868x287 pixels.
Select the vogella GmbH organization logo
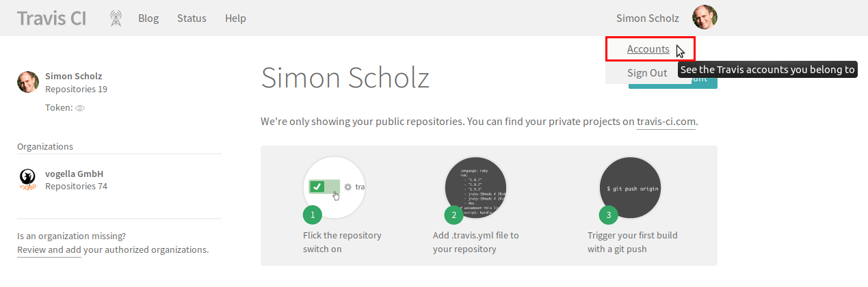point(27,180)
